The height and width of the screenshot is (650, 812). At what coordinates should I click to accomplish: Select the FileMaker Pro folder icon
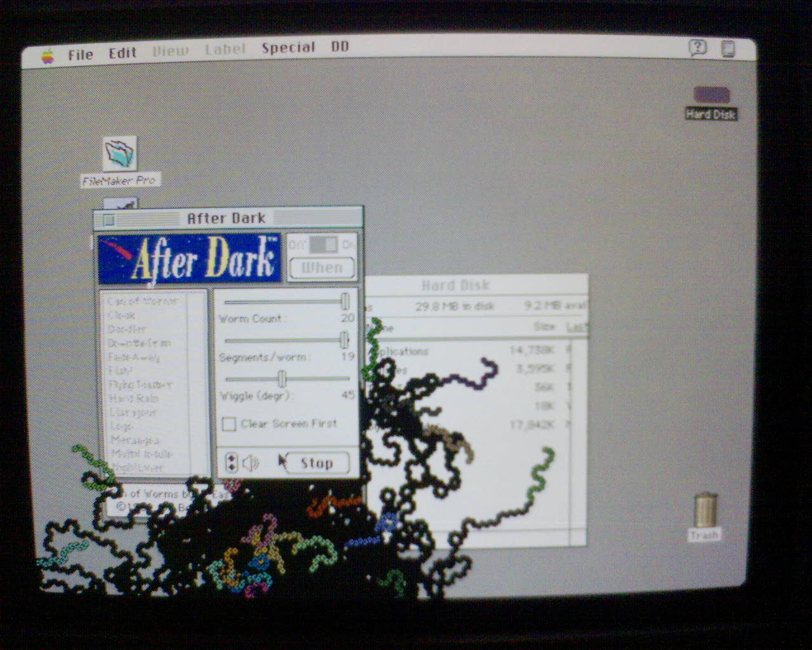point(119,154)
